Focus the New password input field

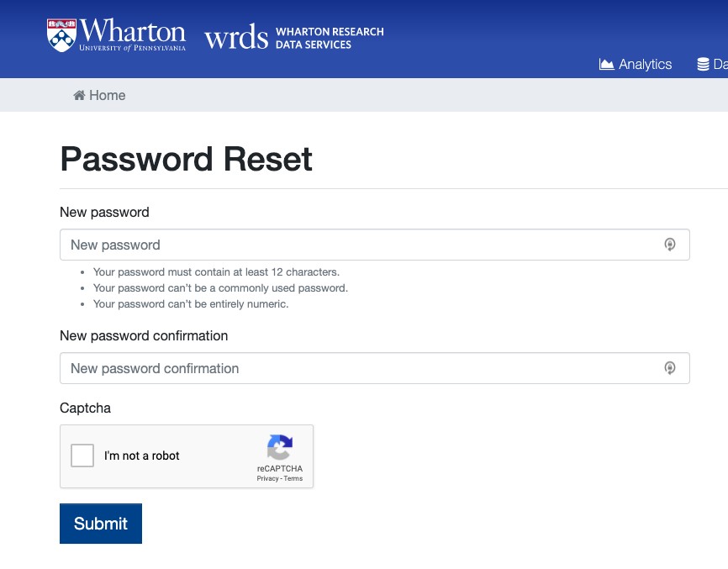pyautogui.click(x=361, y=245)
